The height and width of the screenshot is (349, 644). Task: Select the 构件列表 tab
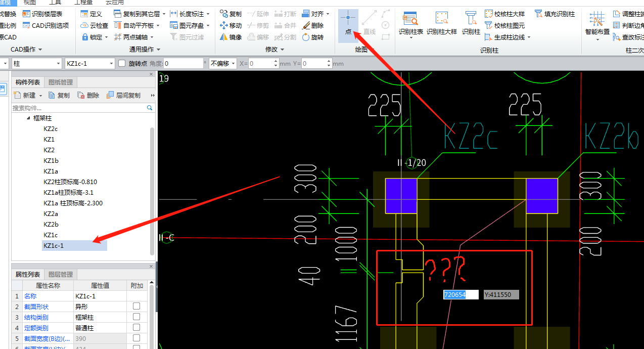(x=28, y=82)
